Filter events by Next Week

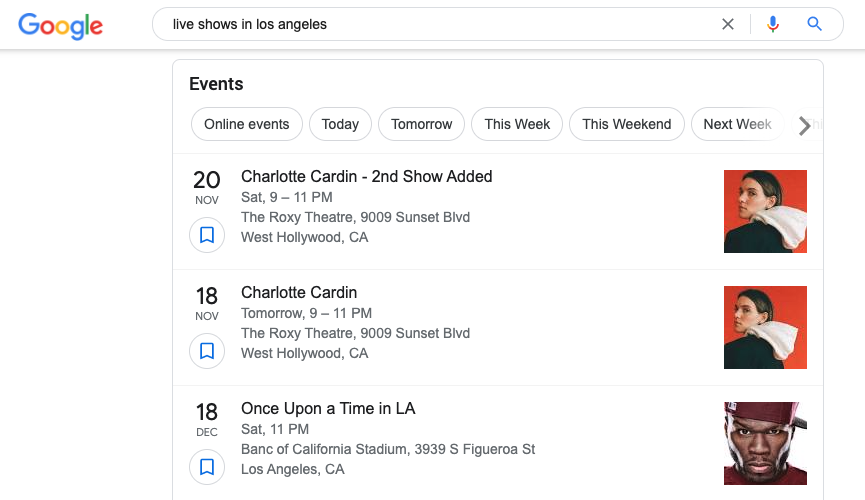pos(737,124)
